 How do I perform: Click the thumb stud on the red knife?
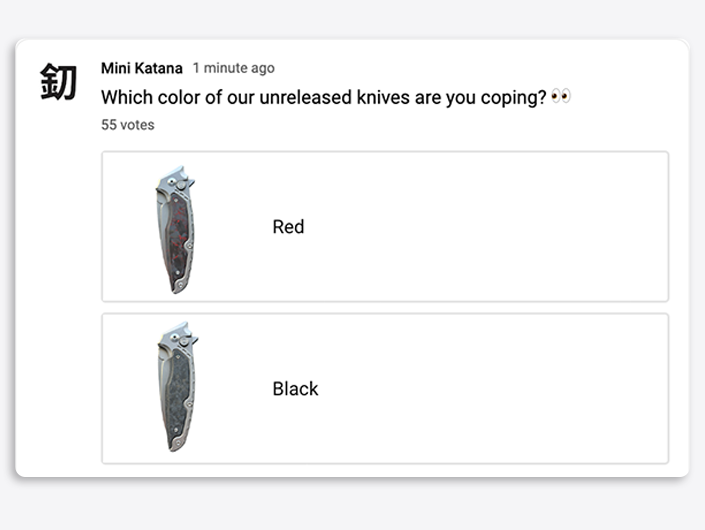click(x=171, y=181)
